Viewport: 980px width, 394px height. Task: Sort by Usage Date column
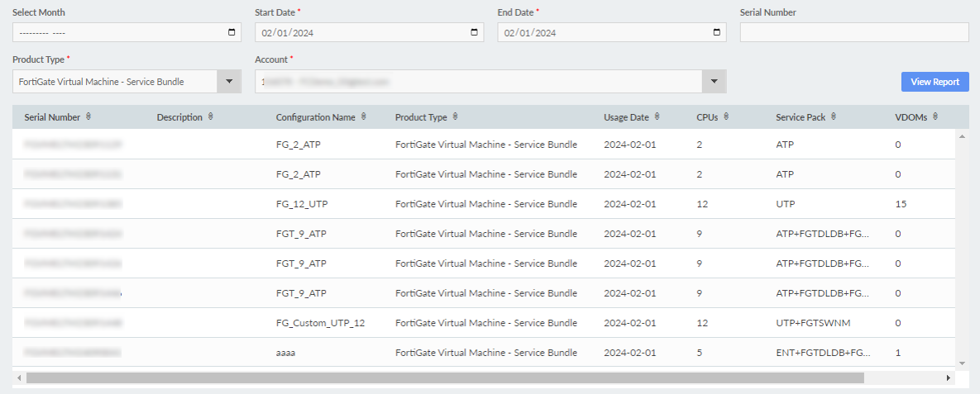[657, 116]
